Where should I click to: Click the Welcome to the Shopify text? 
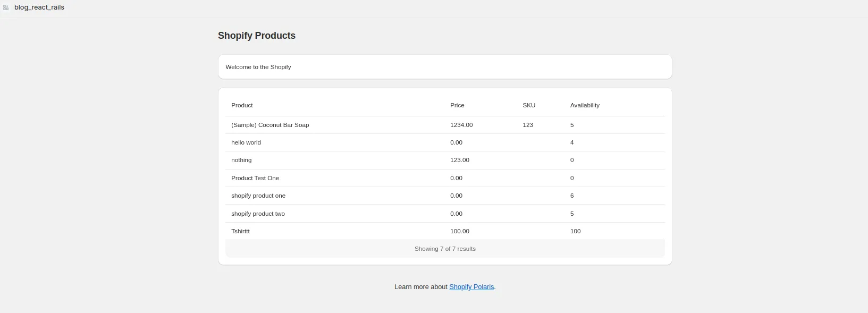point(258,67)
